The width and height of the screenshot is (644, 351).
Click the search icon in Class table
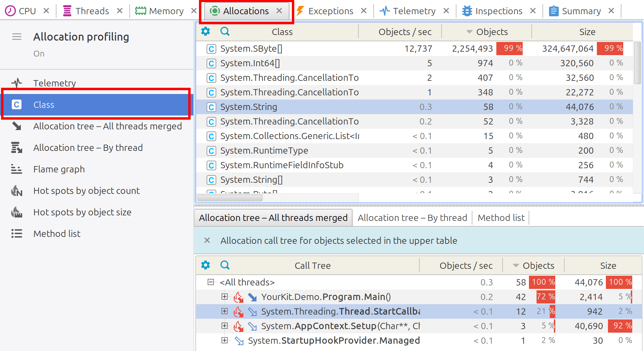pos(225,32)
